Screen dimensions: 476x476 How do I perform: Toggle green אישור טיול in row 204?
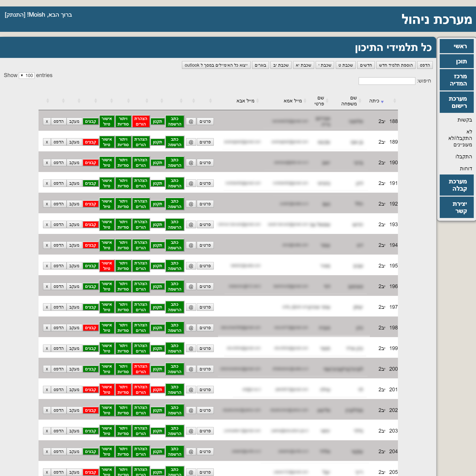pyautogui.click(x=107, y=451)
